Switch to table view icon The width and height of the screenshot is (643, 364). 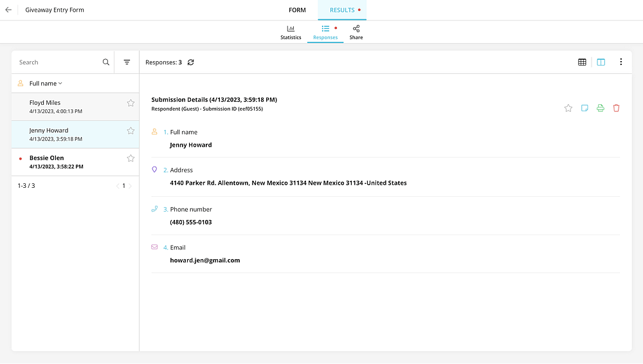click(x=582, y=62)
